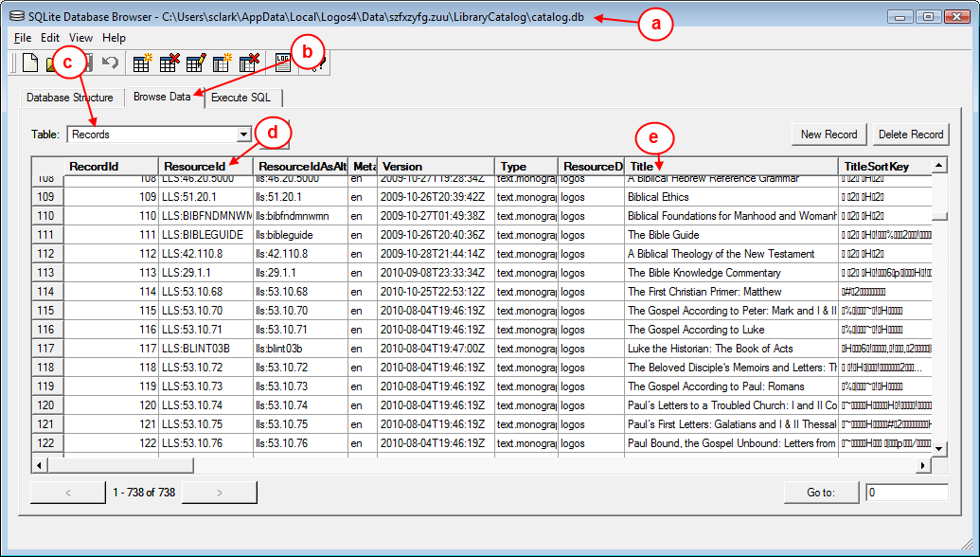Click the Modify Table pencil icon
The width and height of the screenshot is (980, 557).
click(196, 63)
